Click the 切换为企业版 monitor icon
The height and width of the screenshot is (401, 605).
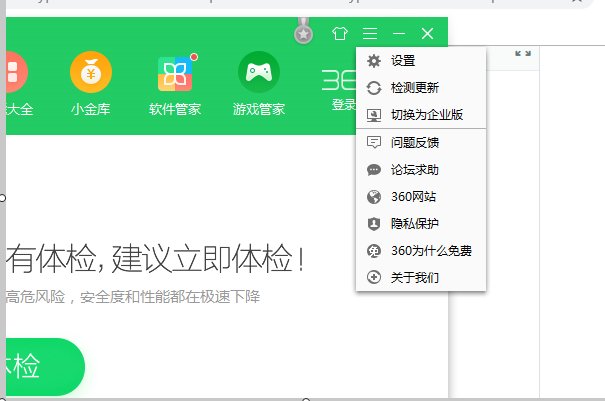click(374, 115)
